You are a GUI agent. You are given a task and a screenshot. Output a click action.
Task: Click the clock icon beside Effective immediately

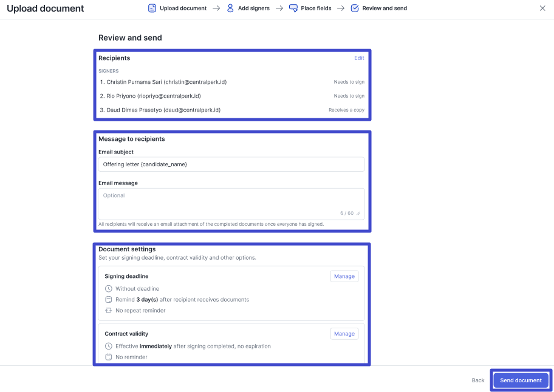click(109, 346)
